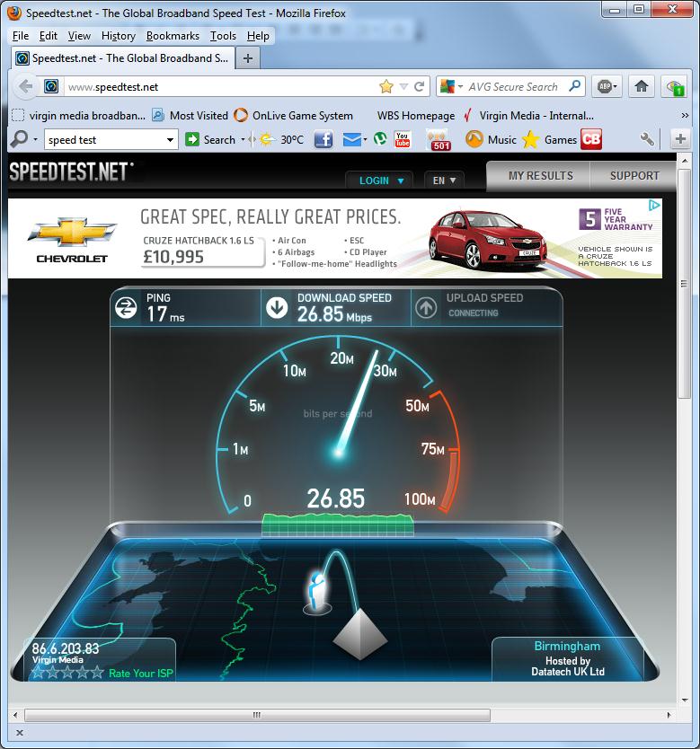This screenshot has height=749, width=700.
Task: Open Virgin Media - Internal bookmark
Action: [529, 116]
